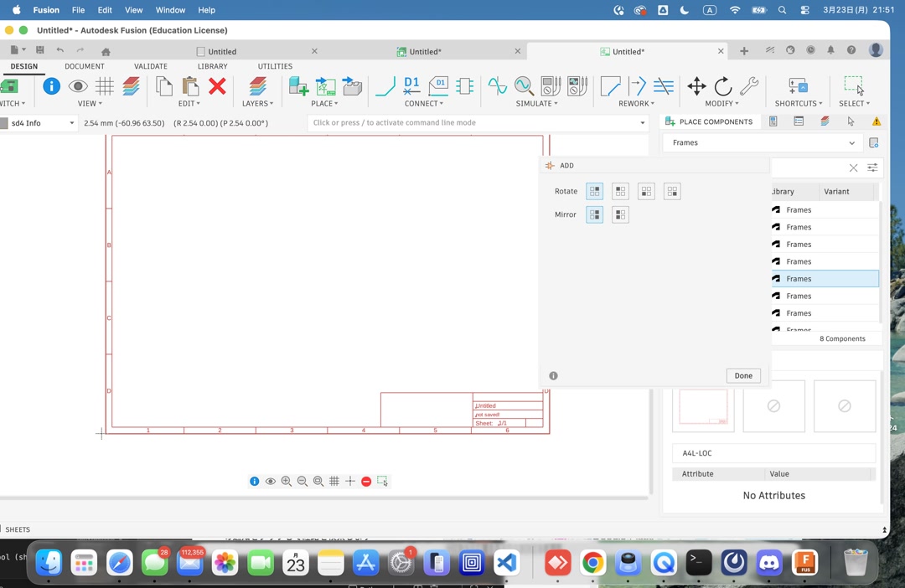
Task: Click the red stop icon in canvas toolbar
Action: 366,482
